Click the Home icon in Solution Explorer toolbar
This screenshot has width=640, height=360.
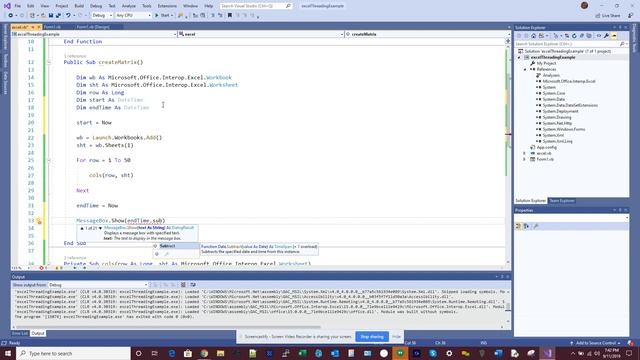click(x=533, y=36)
